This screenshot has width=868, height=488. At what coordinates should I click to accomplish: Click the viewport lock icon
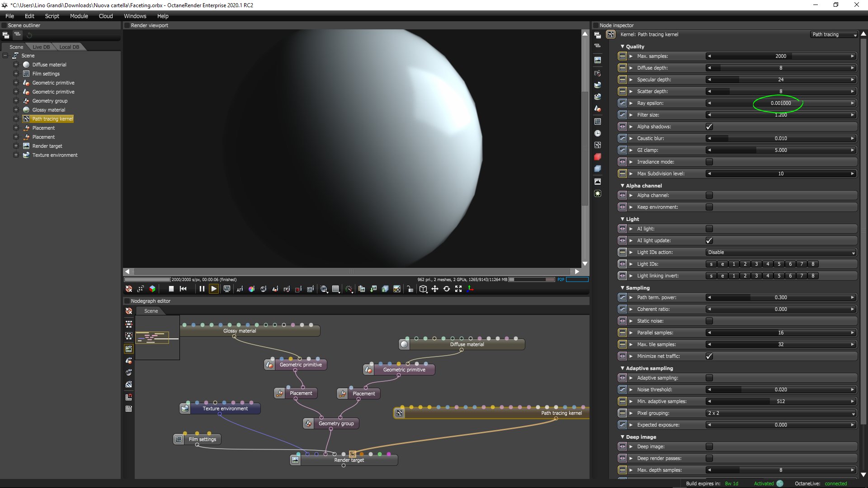click(410, 289)
